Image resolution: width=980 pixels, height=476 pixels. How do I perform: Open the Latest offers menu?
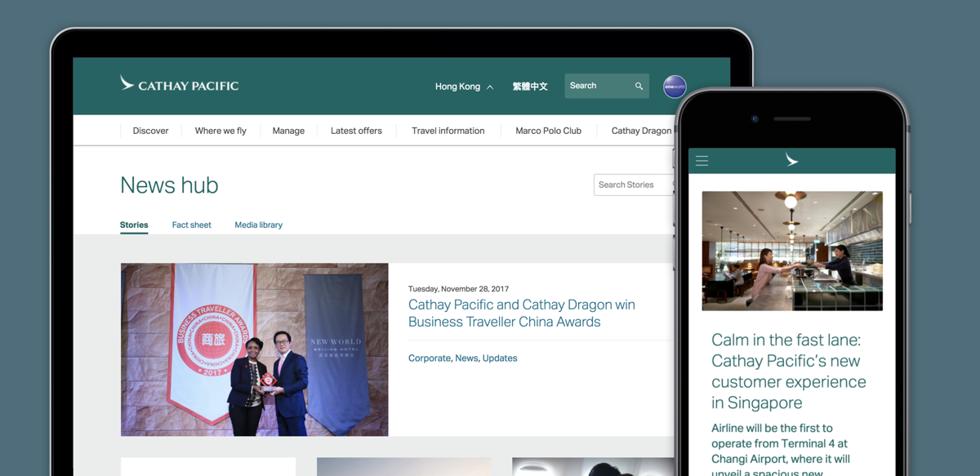pos(356,131)
